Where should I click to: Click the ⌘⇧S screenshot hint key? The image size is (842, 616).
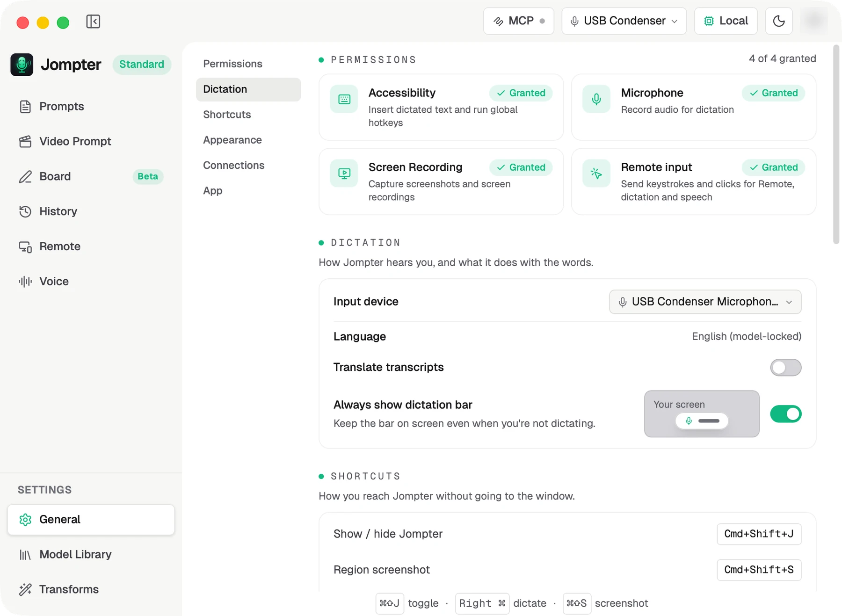(577, 604)
